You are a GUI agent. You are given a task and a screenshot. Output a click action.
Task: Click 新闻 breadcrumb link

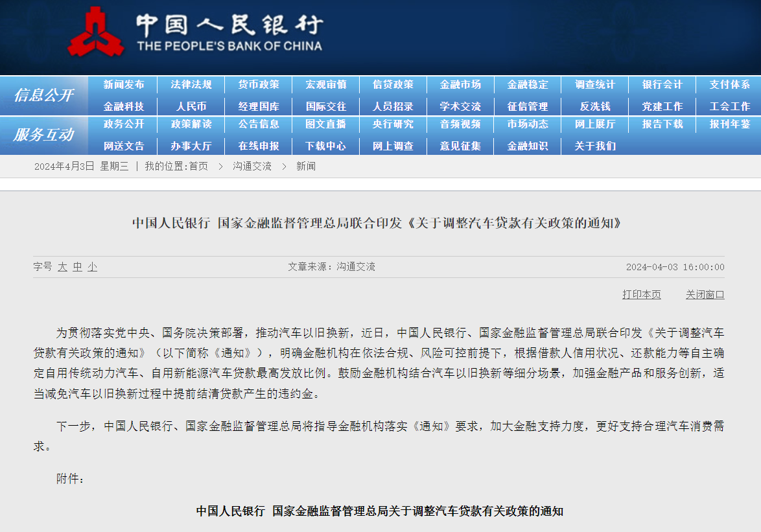306,167
